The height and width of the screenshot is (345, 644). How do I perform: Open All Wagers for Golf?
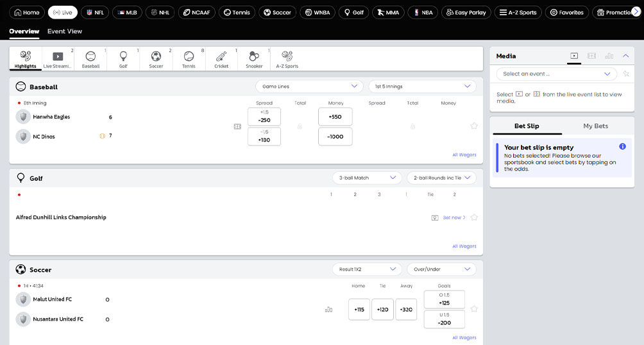click(x=464, y=246)
